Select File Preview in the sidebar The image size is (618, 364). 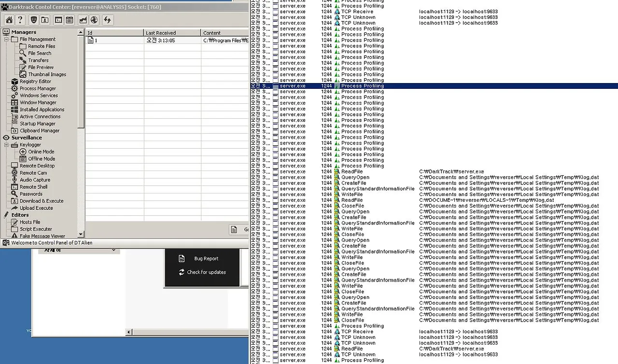(41, 68)
